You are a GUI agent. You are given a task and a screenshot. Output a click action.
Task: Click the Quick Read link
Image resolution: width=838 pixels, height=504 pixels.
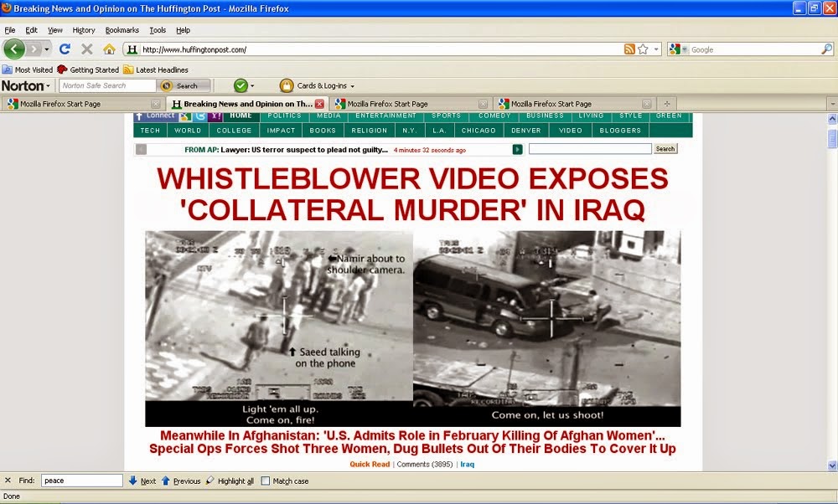[370, 464]
